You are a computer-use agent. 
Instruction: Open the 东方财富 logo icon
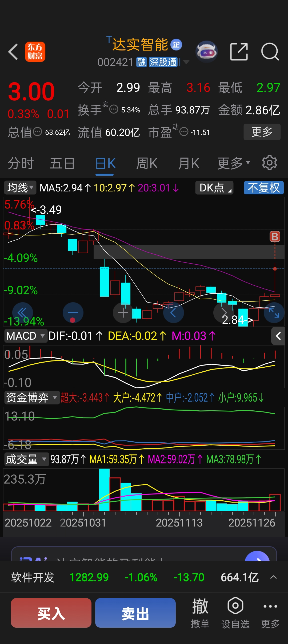pyautogui.click(x=35, y=52)
